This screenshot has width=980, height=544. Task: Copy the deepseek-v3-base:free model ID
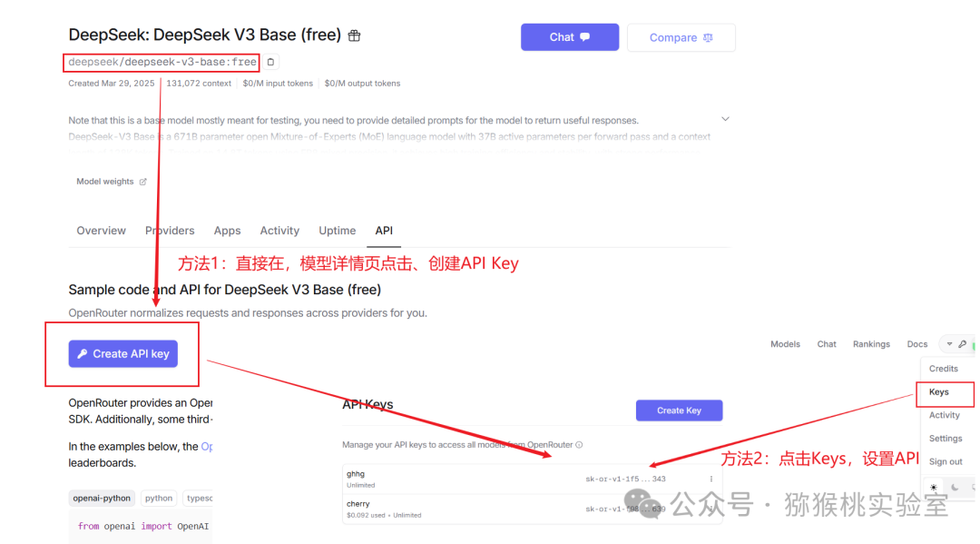[270, 62]
